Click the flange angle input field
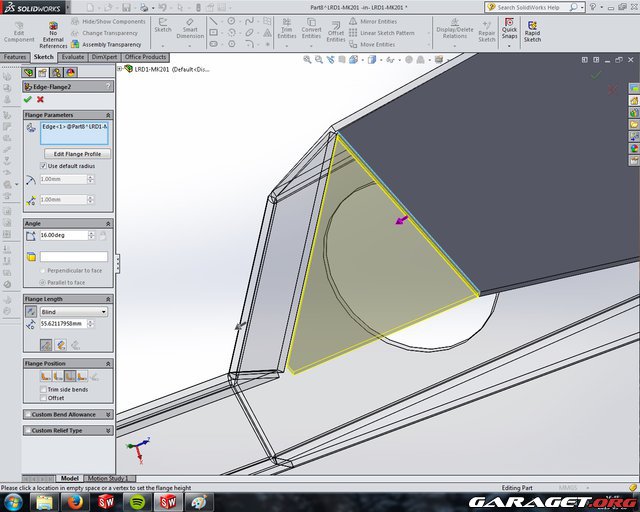The image size is (640, 512). 63,235
